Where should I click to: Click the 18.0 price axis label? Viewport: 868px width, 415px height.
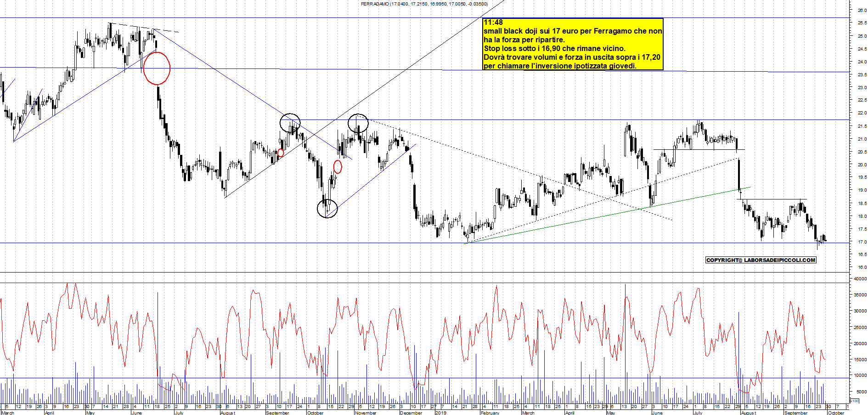coord(862,216)
